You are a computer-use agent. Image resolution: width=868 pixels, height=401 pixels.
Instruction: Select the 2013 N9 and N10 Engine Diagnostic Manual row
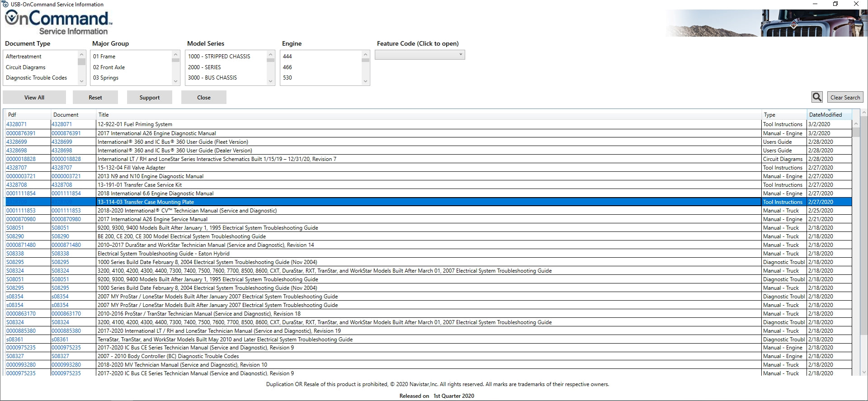(429, 176)
